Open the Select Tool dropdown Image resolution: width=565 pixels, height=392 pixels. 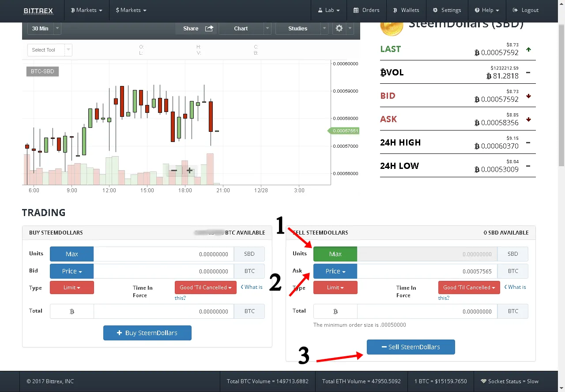(x=49, y=50)
